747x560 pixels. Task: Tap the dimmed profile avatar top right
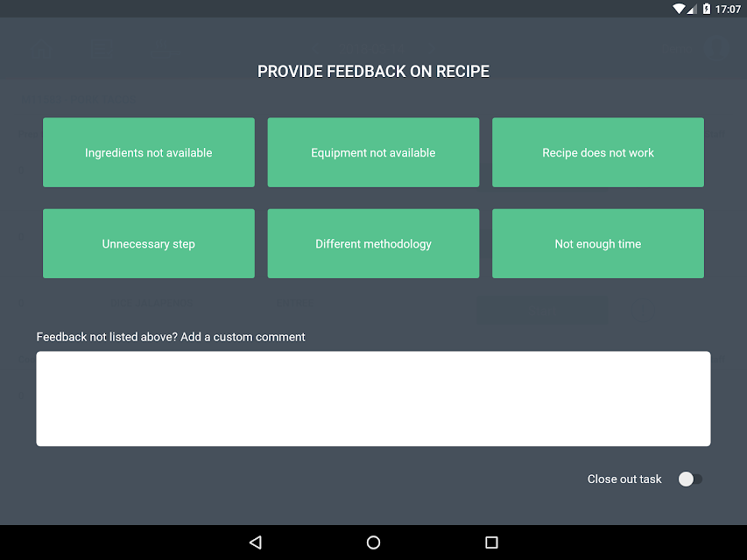point(716,47)
